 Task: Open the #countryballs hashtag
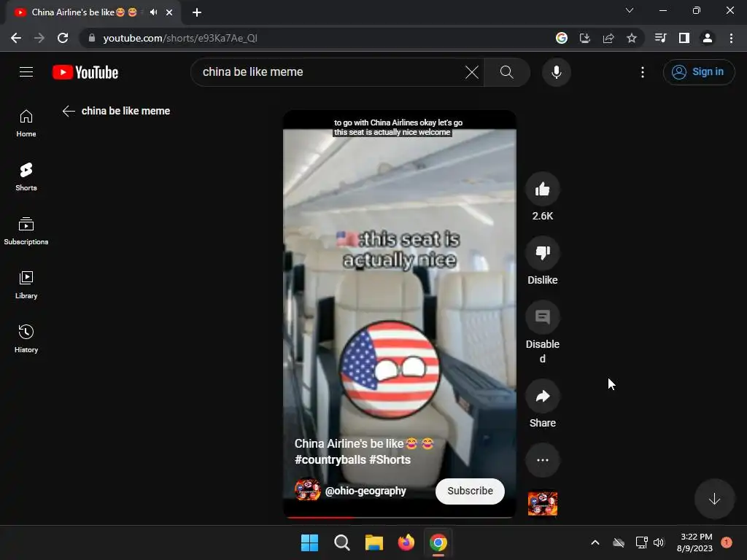330,460
